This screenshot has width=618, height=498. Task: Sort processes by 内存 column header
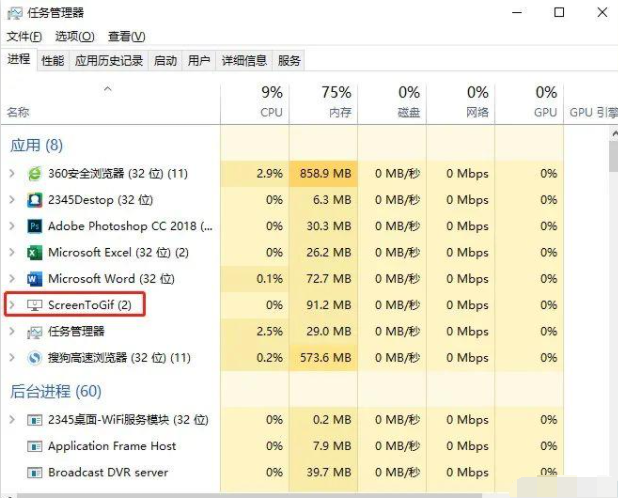pyautogui.click(x=337, y=102)
